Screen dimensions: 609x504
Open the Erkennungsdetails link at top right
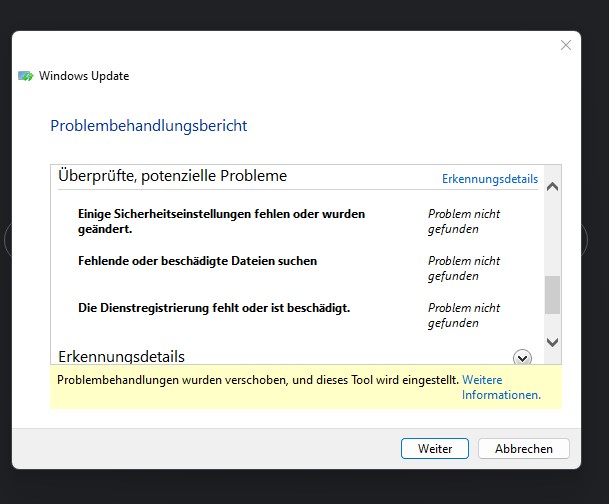click(490, 179)
